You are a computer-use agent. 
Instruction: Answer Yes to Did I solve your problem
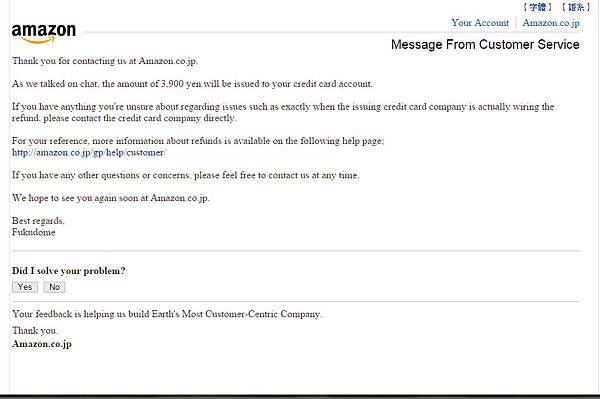tap(25, 287)
